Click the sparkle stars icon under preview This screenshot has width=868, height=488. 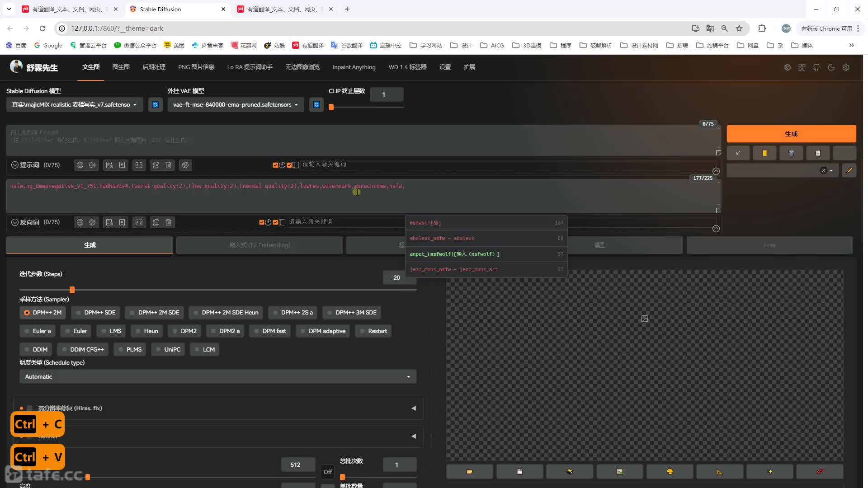pyautogui.click(x=769, y=472)
